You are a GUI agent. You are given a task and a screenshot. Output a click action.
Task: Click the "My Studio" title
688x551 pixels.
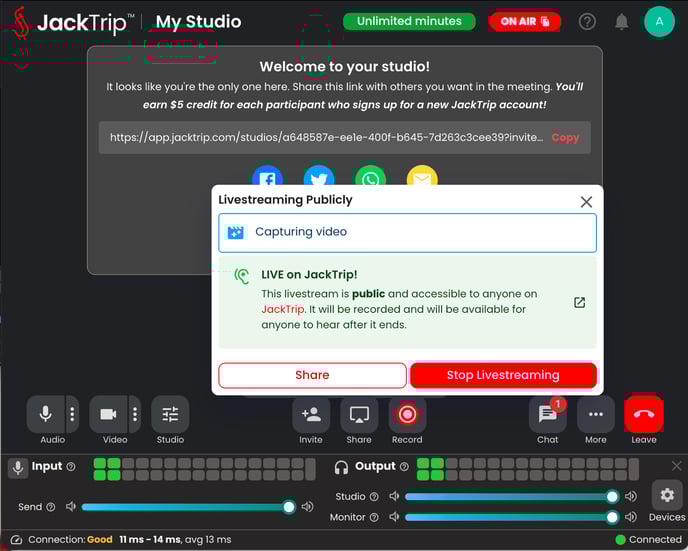[198, 22]
